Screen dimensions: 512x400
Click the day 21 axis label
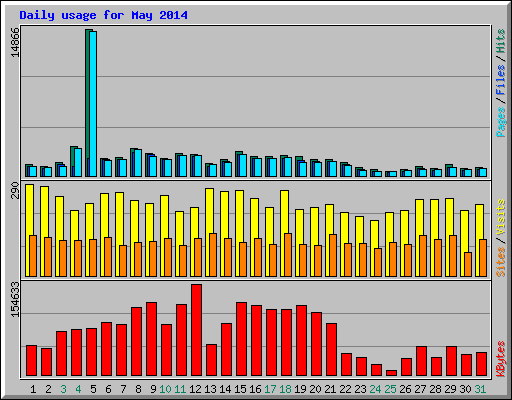point(330,389)
